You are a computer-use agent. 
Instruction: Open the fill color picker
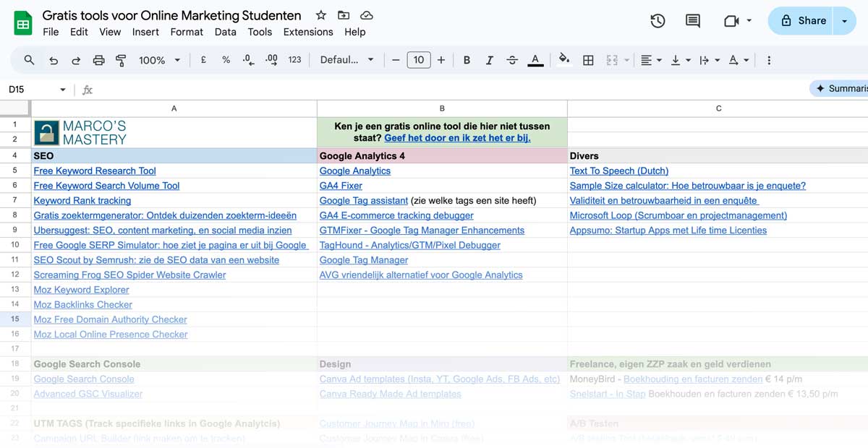point(564,60)
